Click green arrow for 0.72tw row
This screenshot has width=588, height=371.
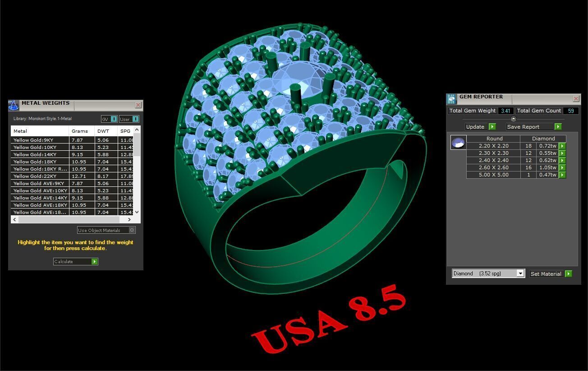click(562, 146)
